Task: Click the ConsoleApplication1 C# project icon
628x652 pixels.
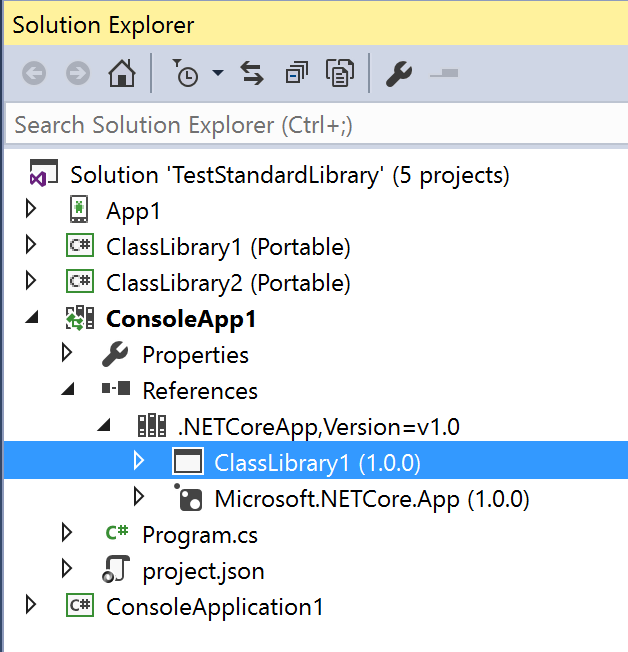Action: (80, 605)
